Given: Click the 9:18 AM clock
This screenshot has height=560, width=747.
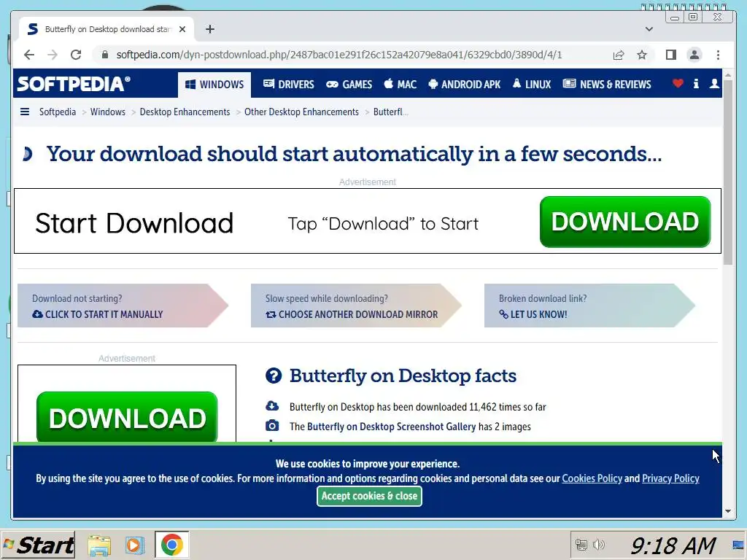Looking at the screenshot, I should coord(673,545).
